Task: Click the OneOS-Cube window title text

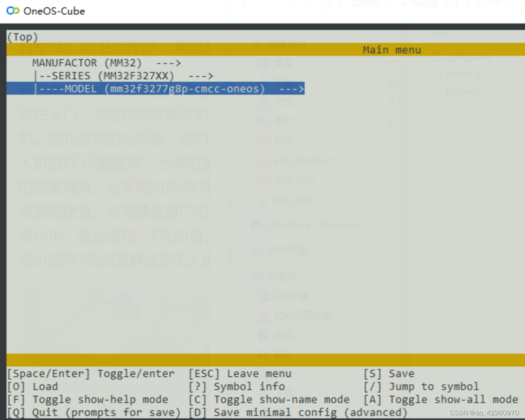Action: [x=54, y=11]
